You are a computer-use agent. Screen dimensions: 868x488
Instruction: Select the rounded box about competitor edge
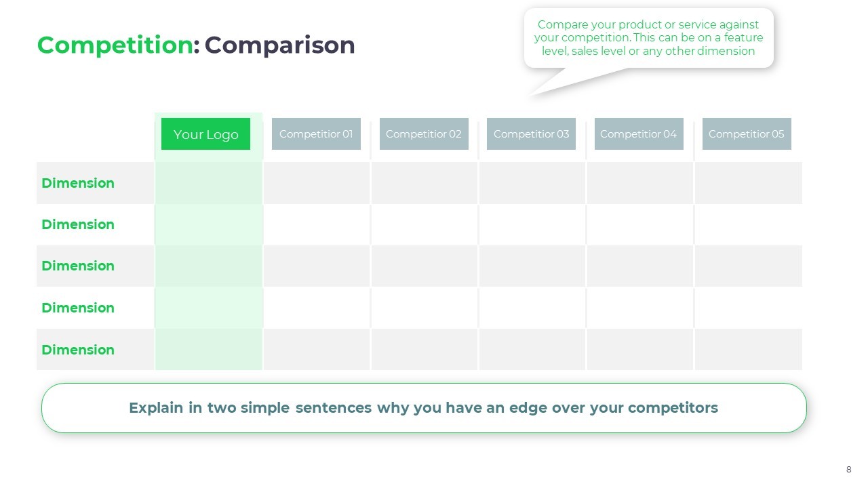click(x=424, y=408)
